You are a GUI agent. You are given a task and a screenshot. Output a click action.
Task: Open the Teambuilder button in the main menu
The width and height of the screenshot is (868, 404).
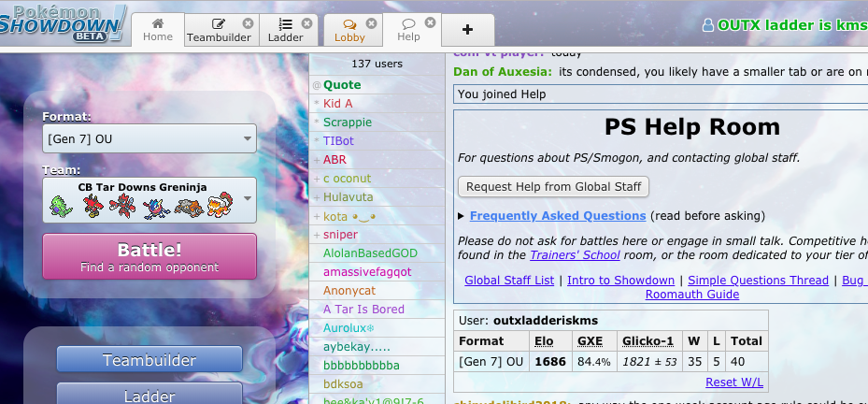tap(149, 360)
